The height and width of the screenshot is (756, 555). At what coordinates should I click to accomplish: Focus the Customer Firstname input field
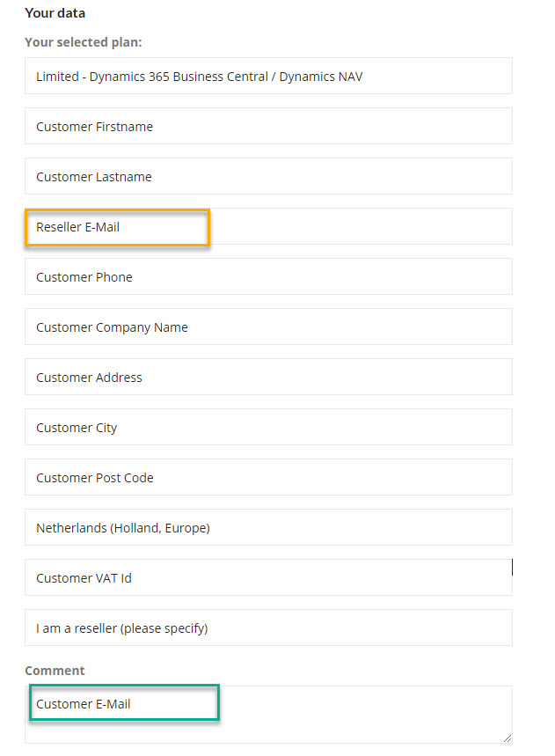268,127
